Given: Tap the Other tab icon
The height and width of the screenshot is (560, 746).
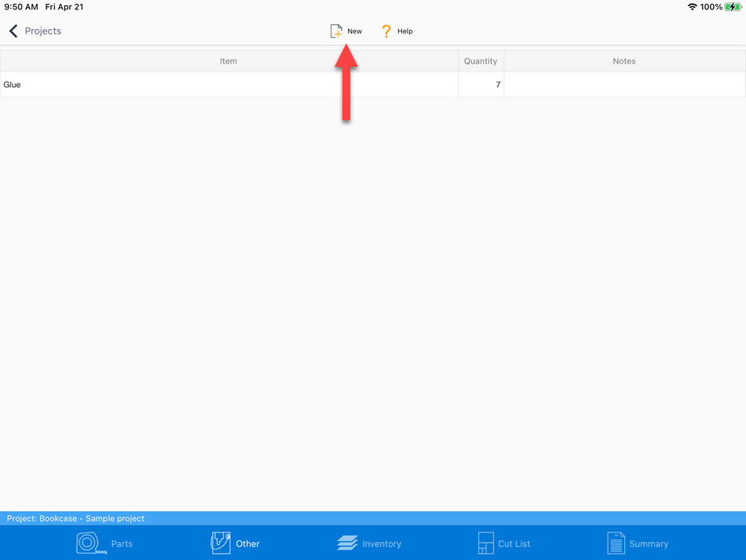Looking at the screenshot, I should click(x=221, y=543).
